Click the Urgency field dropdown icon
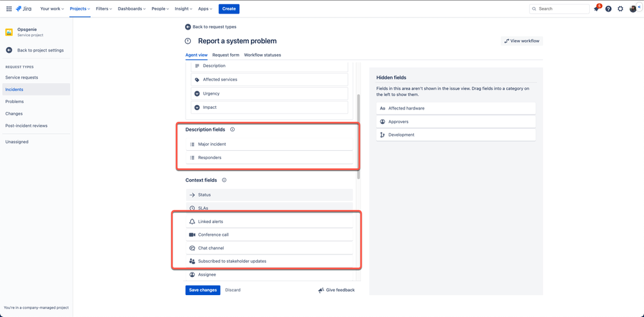644x317 pixels. 197,93
